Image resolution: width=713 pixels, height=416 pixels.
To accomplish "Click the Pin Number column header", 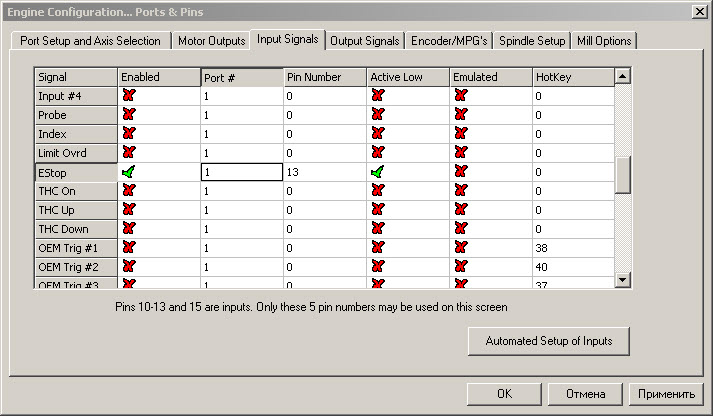I will 325,77.
